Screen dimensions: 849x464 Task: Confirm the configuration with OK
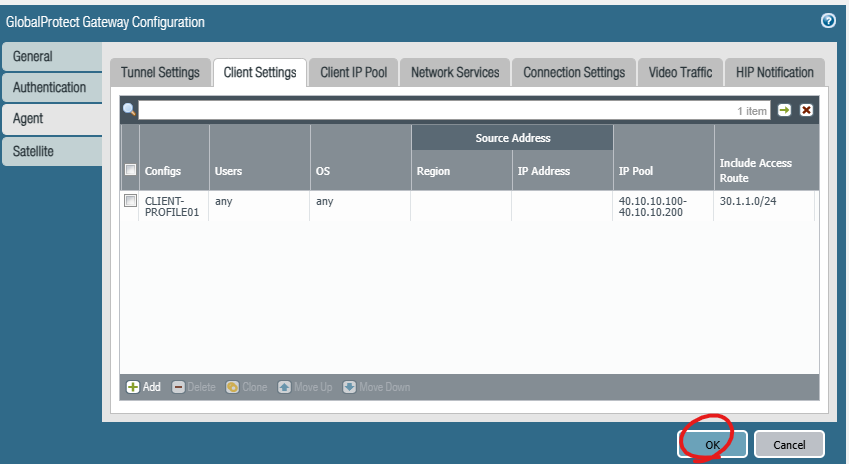[712, 445]
